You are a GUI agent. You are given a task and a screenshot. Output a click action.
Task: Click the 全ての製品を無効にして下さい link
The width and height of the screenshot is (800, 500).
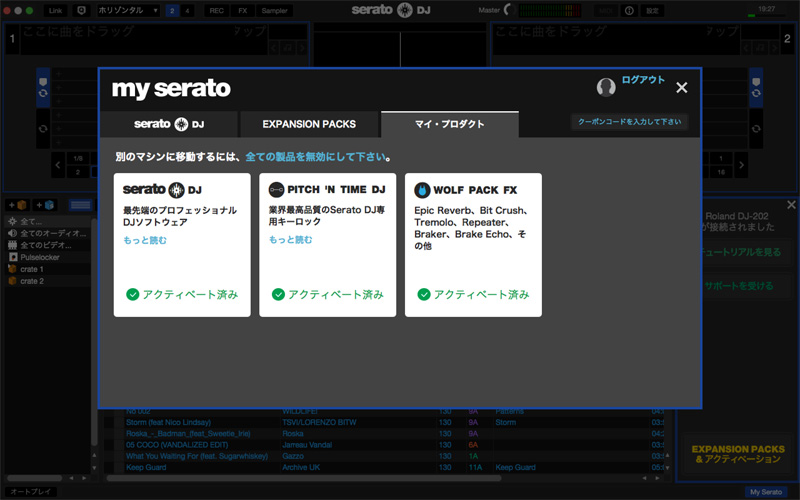point(315,157)
